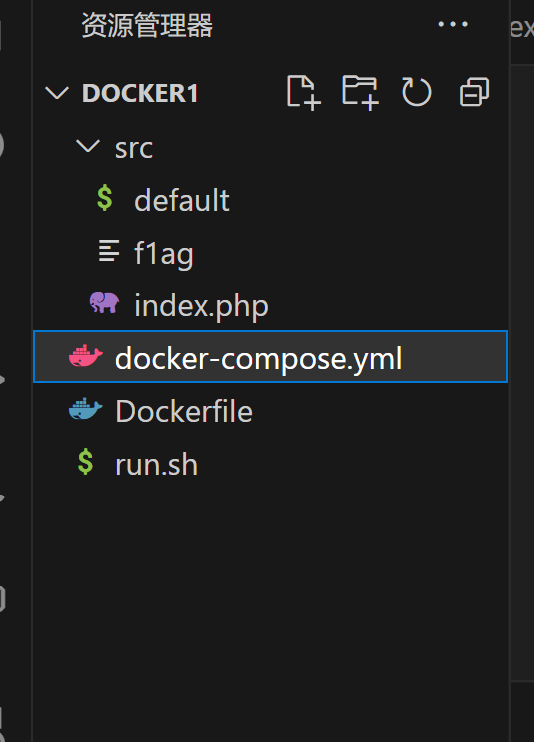Refresh the Explorer file tree
This screenshot has width=534, height=742.
417,92
